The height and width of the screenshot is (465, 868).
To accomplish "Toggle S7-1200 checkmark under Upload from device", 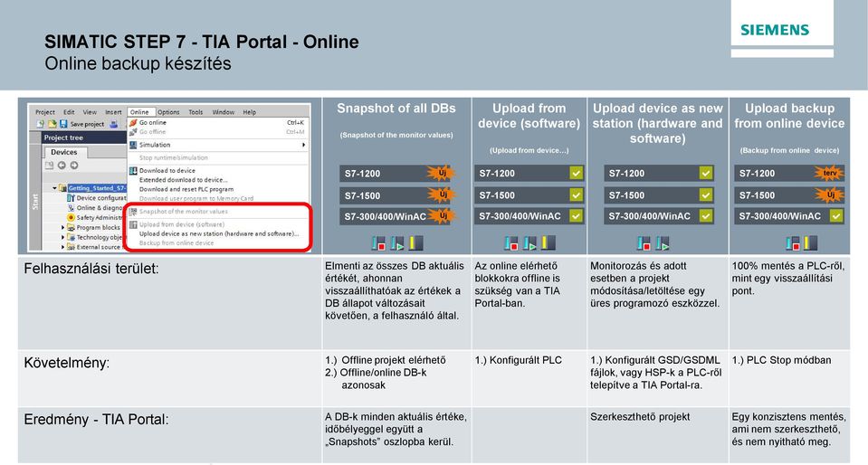I will coord(576,174).
